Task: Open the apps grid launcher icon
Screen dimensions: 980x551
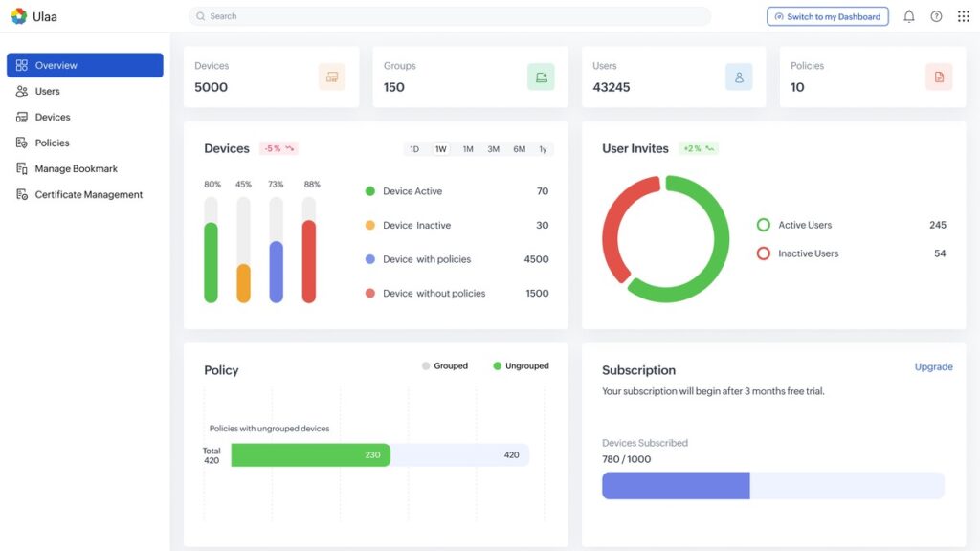Action: [963, 16]
